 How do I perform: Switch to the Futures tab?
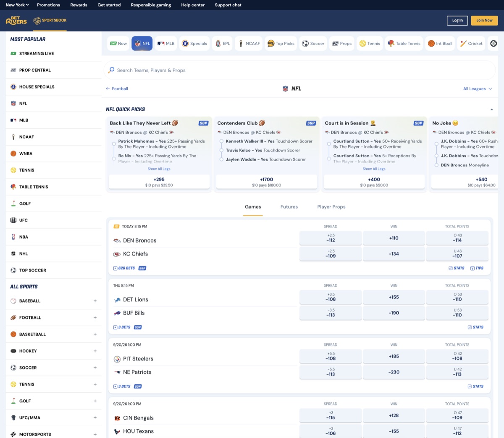click(x=289, y=207)
